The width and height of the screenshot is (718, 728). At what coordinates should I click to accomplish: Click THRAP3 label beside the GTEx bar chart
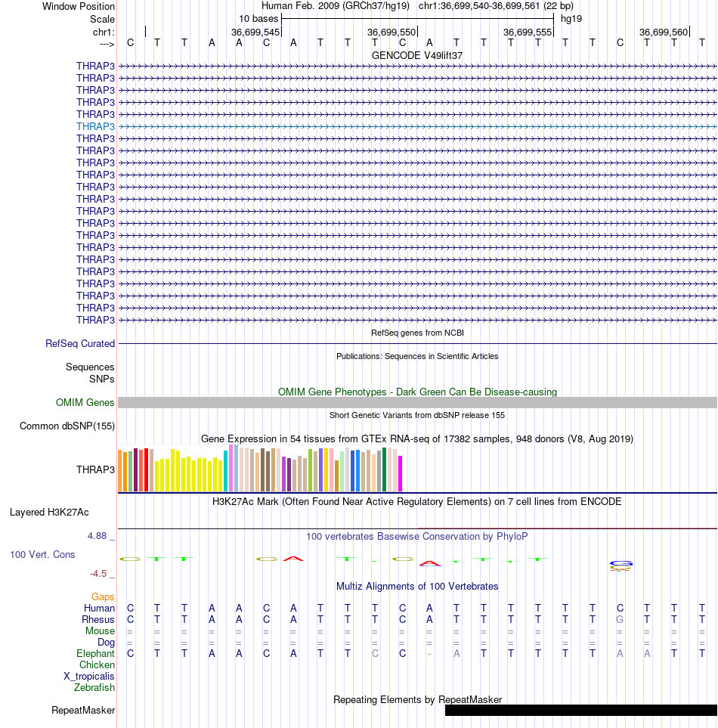95,469
